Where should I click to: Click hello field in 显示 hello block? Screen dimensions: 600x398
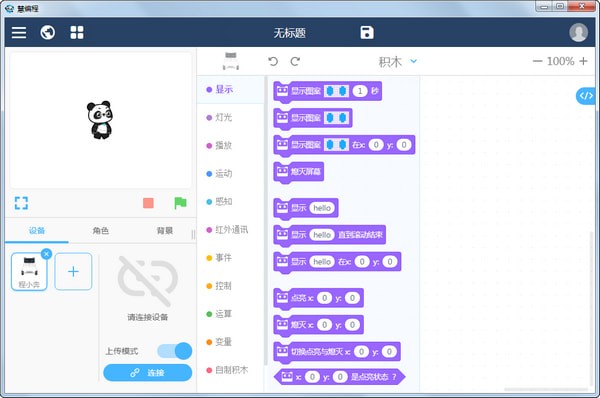click(322, 208)
